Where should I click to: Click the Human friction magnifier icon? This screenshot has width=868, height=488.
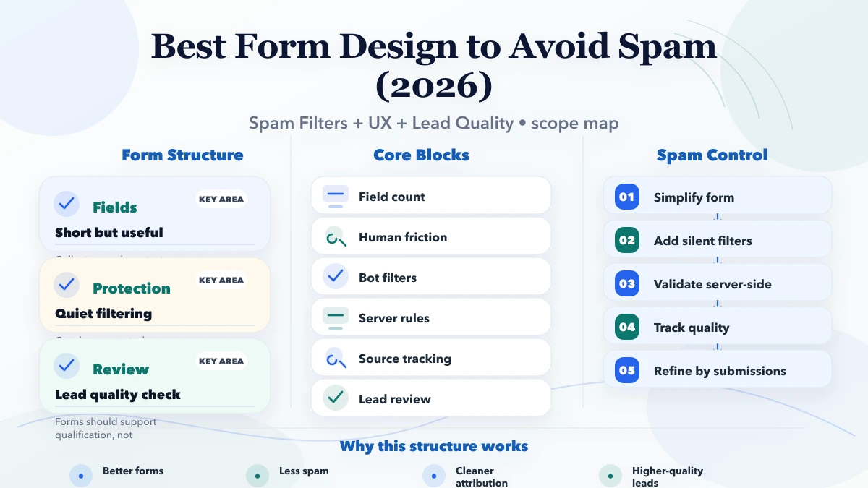[x=336, y=237]
